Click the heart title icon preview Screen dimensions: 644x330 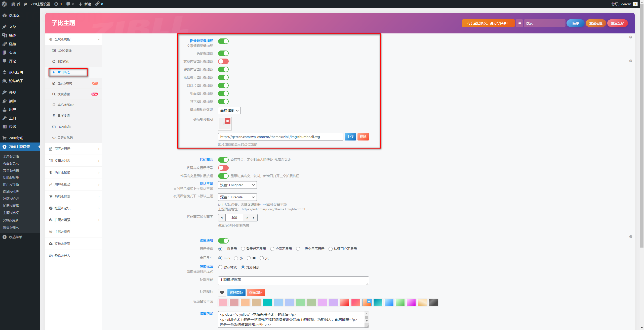pyautogui.click(x=222, y=293)
